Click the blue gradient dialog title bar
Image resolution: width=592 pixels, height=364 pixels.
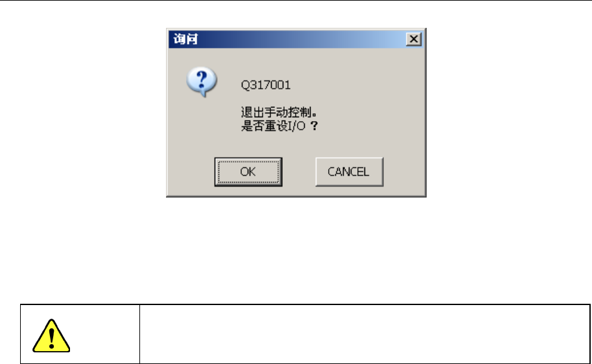(296, 40)
